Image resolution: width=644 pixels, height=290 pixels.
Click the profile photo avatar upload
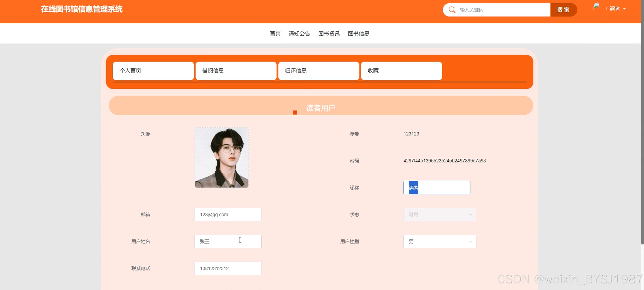point(222,157)
